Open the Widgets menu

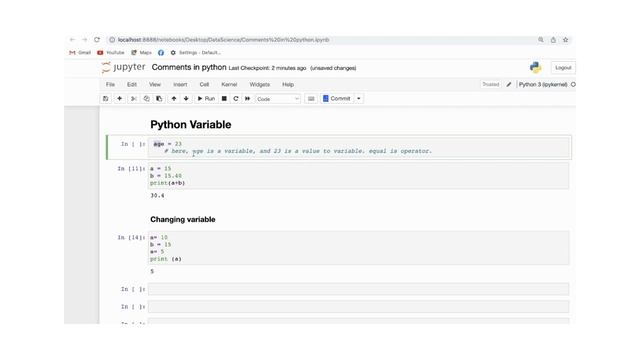tap(260, 84)
